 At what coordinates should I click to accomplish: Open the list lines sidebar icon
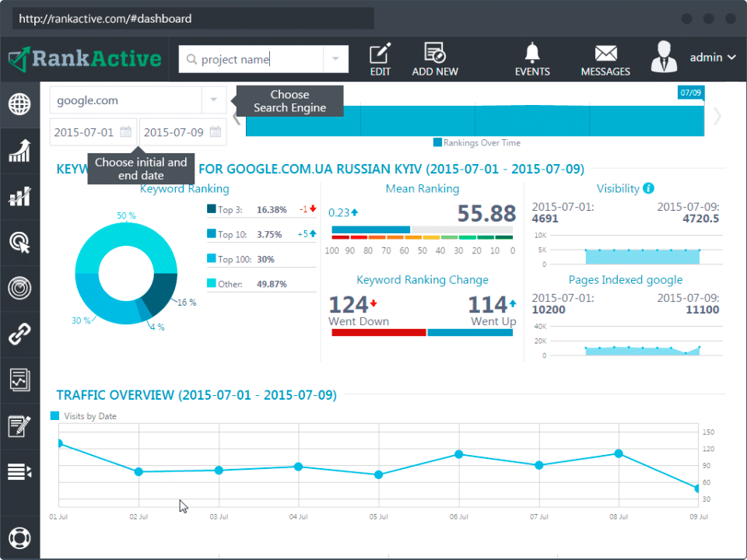pos(19,472)
